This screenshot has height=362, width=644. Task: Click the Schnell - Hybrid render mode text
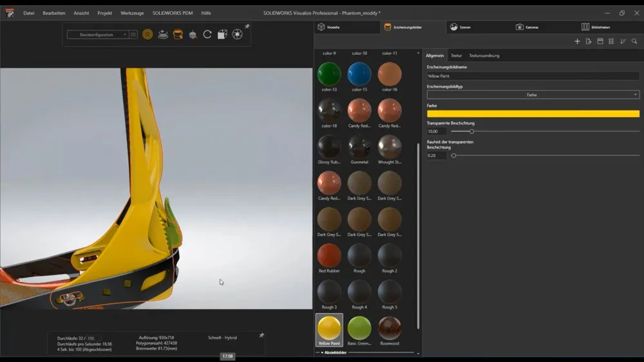tap(222, 338)
